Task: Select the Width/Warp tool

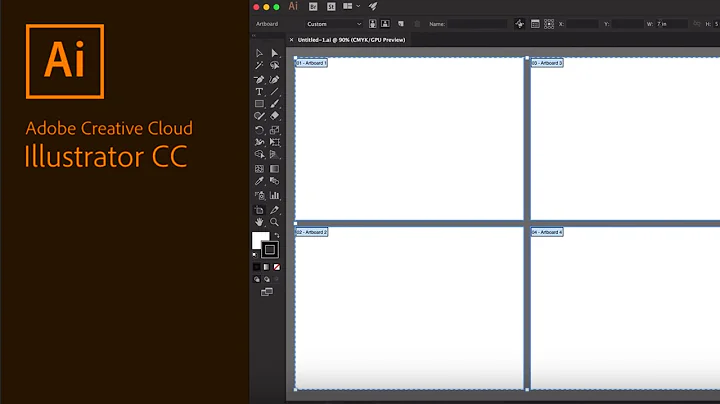Action: point(259,142)
